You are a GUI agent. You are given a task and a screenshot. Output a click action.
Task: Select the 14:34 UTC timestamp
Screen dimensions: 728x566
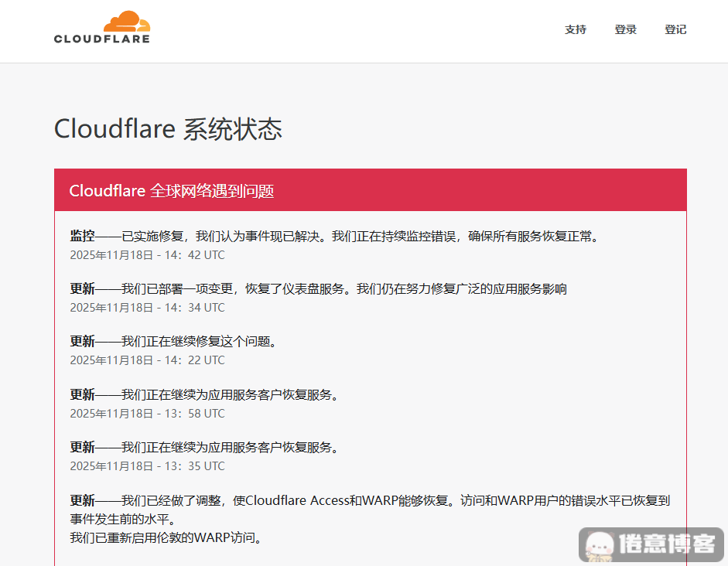147,307
